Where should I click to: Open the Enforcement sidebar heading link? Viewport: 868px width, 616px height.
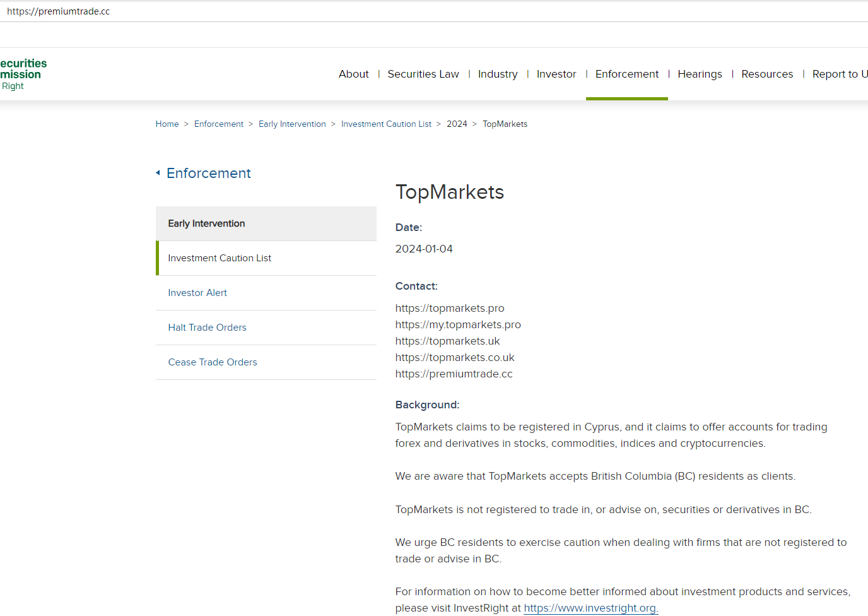(x=209, y=173)
